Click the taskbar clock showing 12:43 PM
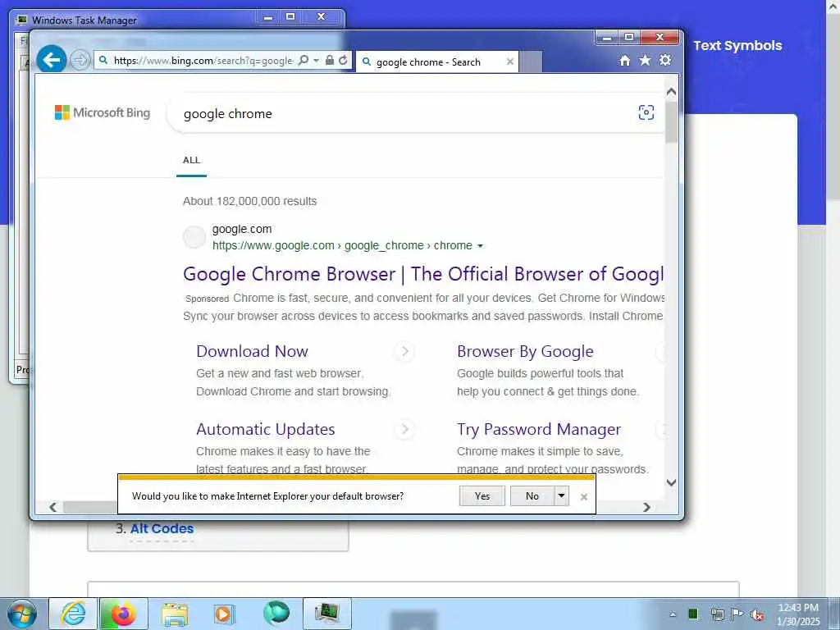This screenshot has height=630, width=840. coord(798,614)
